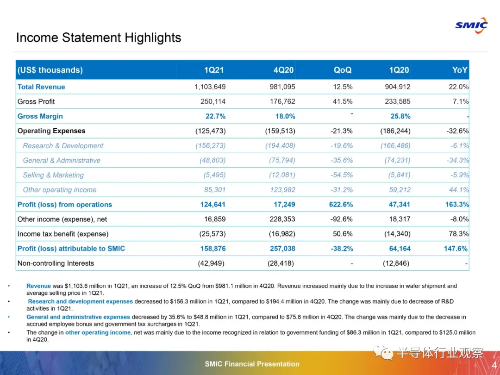Select the revenue value '904,912'

click(397, 87)
